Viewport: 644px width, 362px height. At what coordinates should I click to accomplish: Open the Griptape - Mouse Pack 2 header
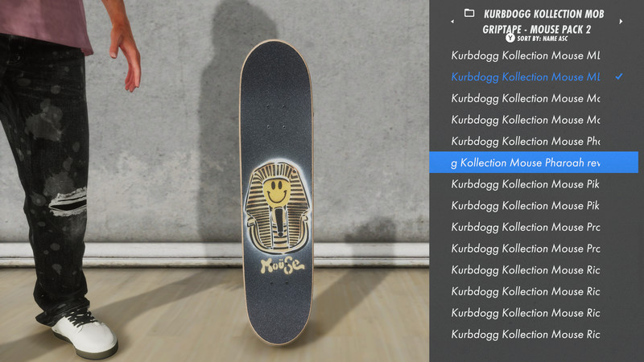click(x=536, y=29)
